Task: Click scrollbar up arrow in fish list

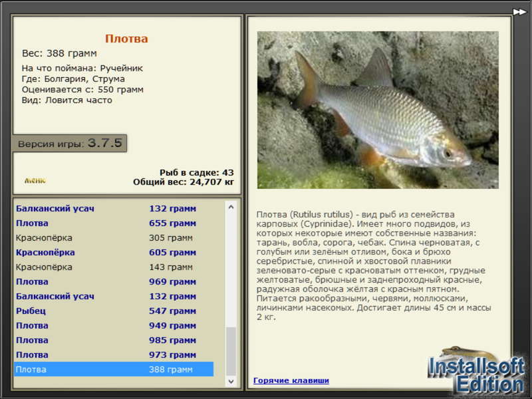Action: coord(231,207)
